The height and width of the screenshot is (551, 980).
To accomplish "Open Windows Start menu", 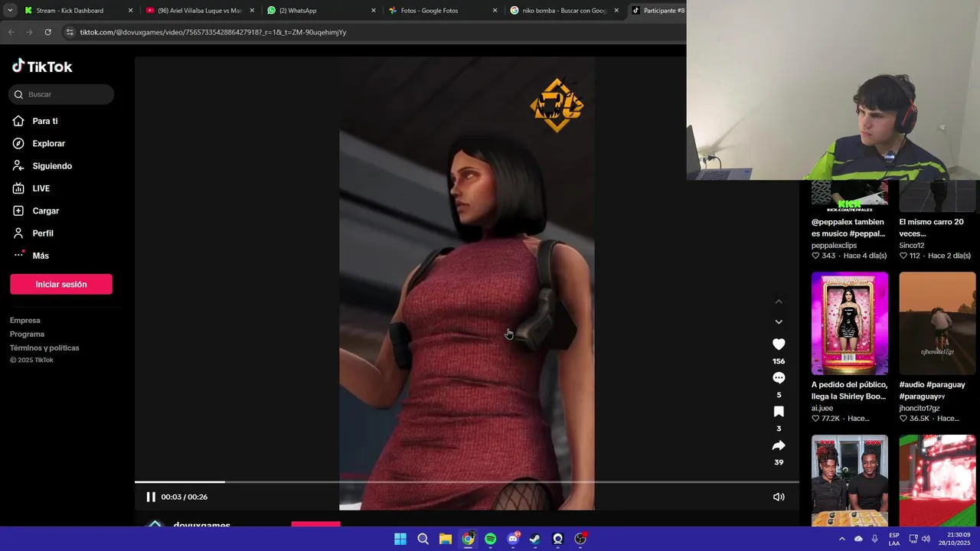I will (400, 539).
